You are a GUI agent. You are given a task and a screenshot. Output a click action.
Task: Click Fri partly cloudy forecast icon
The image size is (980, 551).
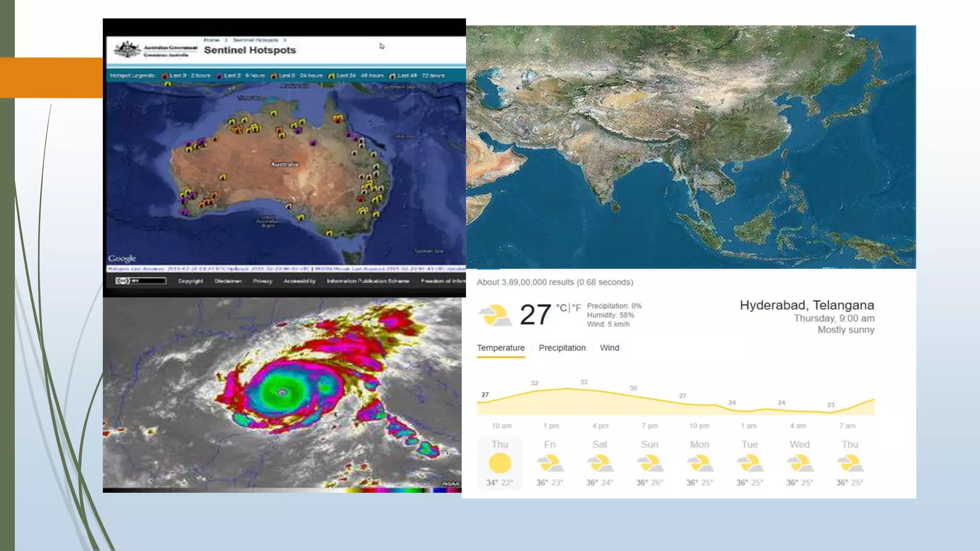coord(550,463)
